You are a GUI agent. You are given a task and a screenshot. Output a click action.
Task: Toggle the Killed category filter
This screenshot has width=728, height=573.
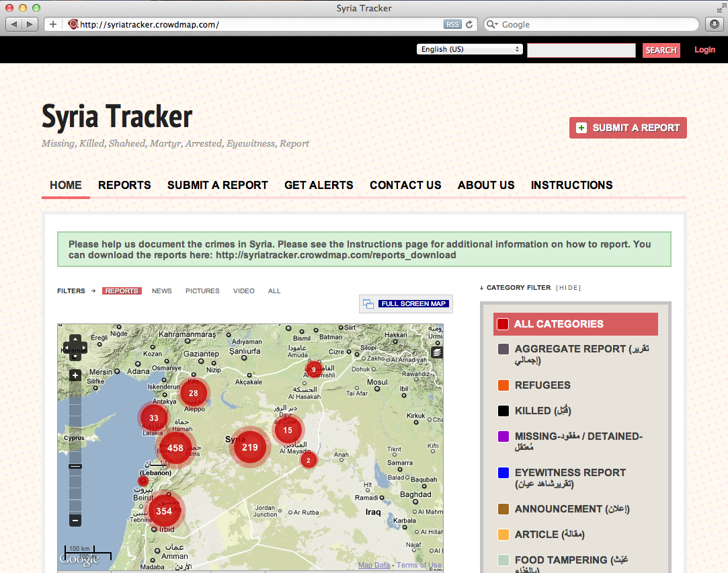[542, 411]
